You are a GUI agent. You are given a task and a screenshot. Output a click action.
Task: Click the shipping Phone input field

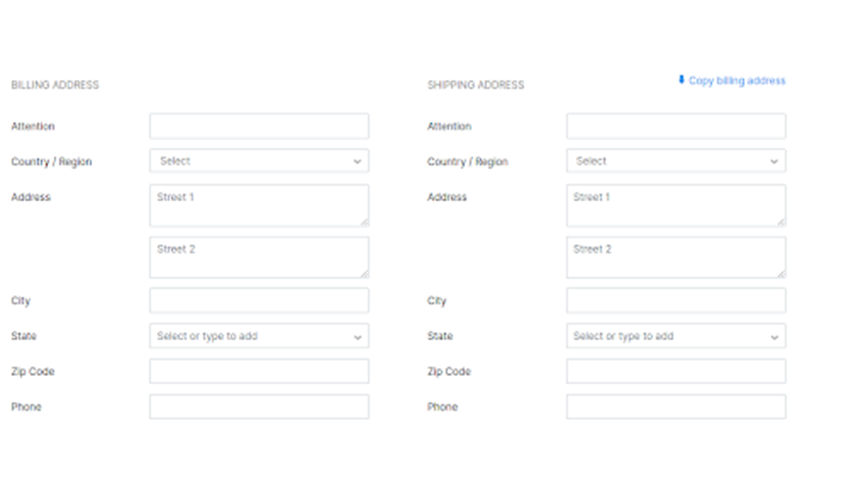pos(676,407)
